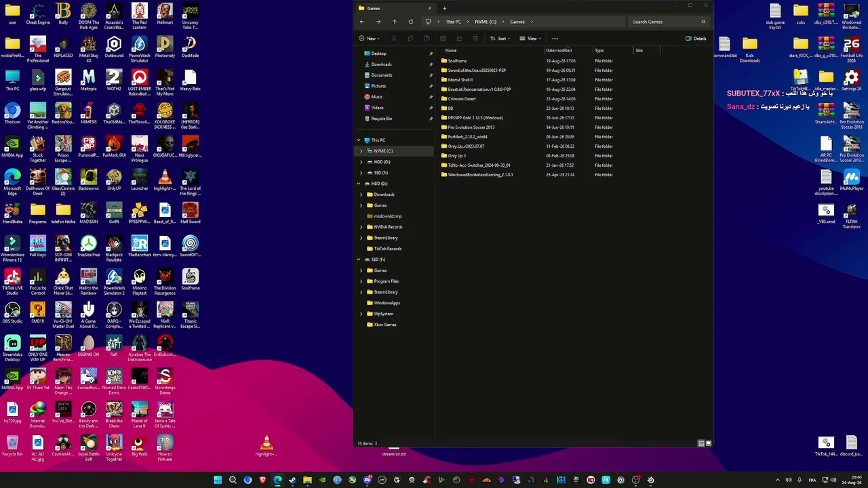The image size is (868, 488).
Task: Expand the Program Files folder node
Action: click(x=361, y=281)
